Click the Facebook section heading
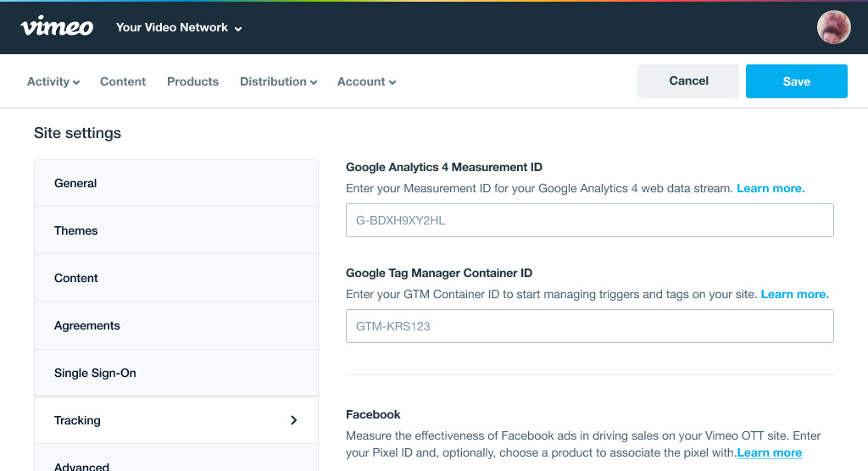Screen dimensions: 868x471 coord(373,414)
